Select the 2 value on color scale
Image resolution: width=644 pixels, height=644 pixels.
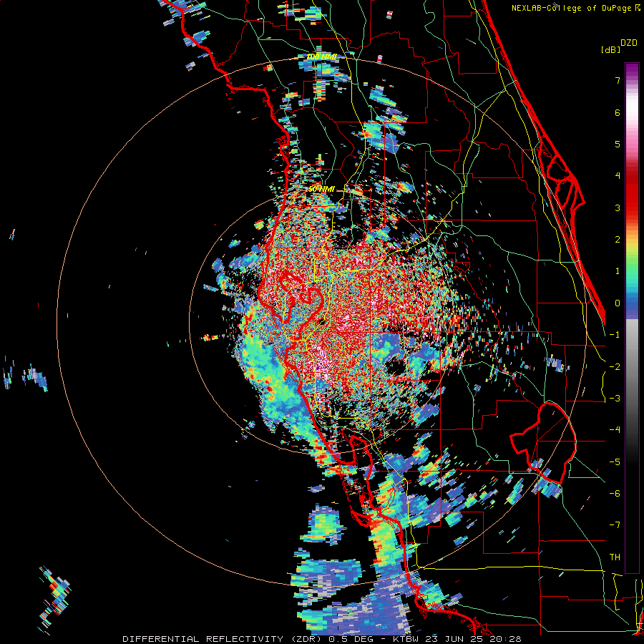(x=618, y=240)
